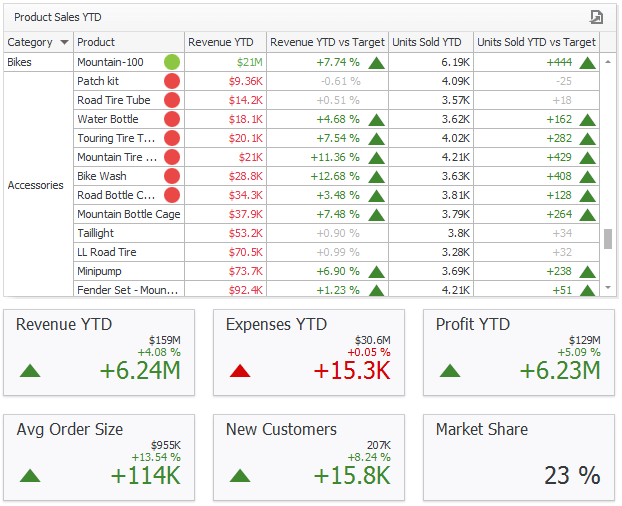Image resolution: width=622 pixels, height=506 pixels.
Task: Click the export icon in Product Sales header
Action: 596,17
